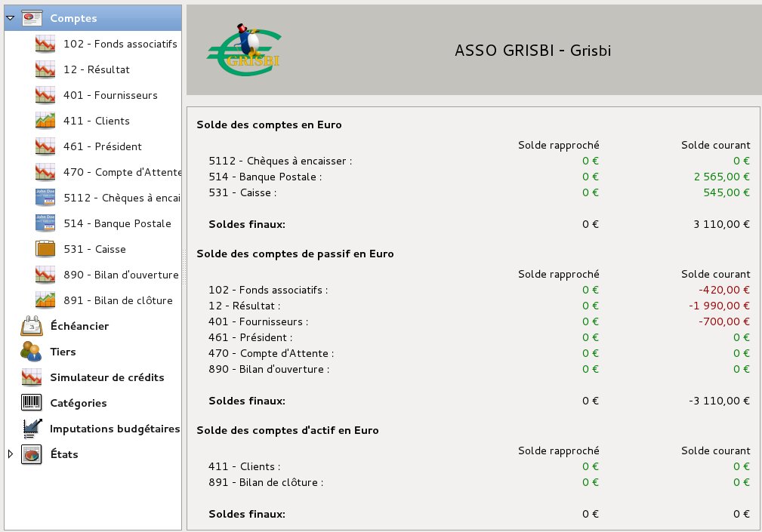Click the Échéancier calendar icon
The height and width of the screenshot is (532, 762).
click(31, 326)
